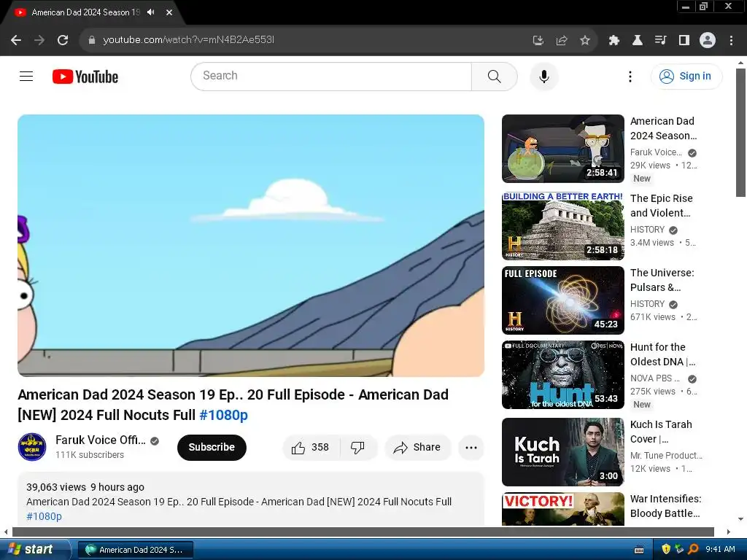
Task: Open 'The Epic Rise and Violent...' title
Action: coord(661,206)
